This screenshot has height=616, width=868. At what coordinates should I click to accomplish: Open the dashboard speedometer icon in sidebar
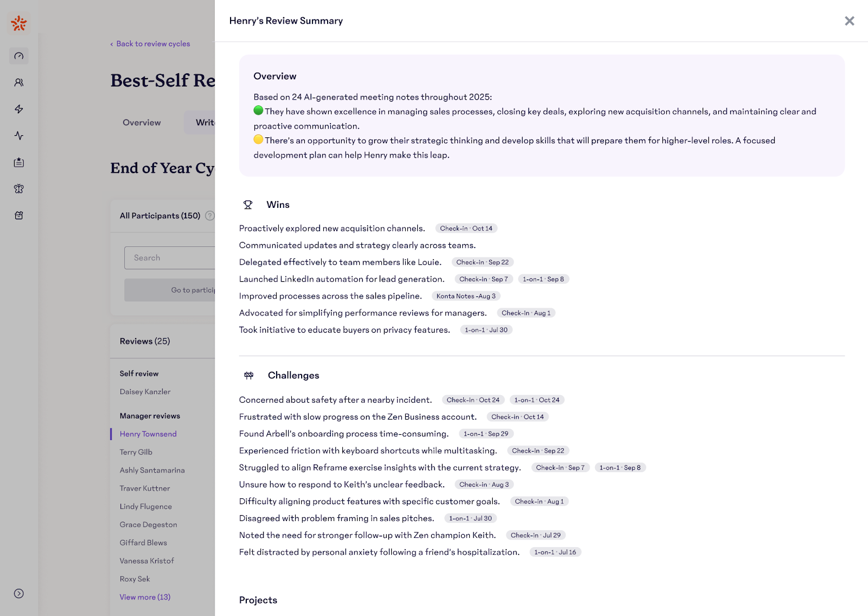pos(19,56)
